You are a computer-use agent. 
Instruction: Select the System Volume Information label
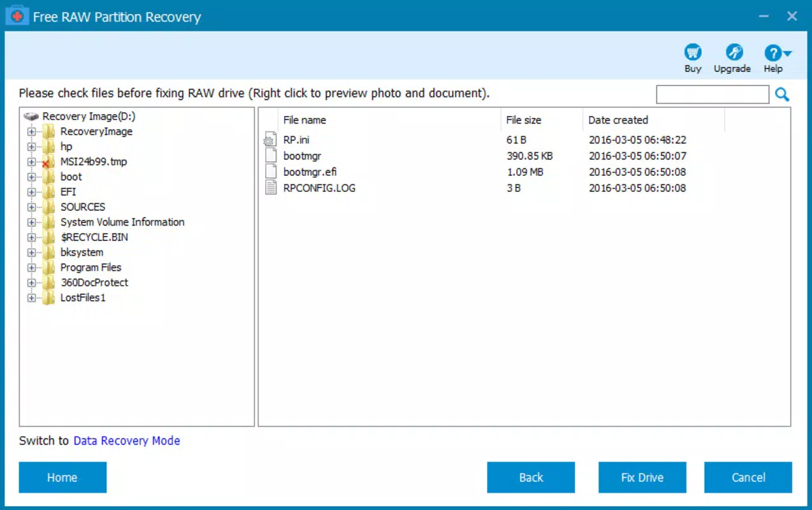122,222
